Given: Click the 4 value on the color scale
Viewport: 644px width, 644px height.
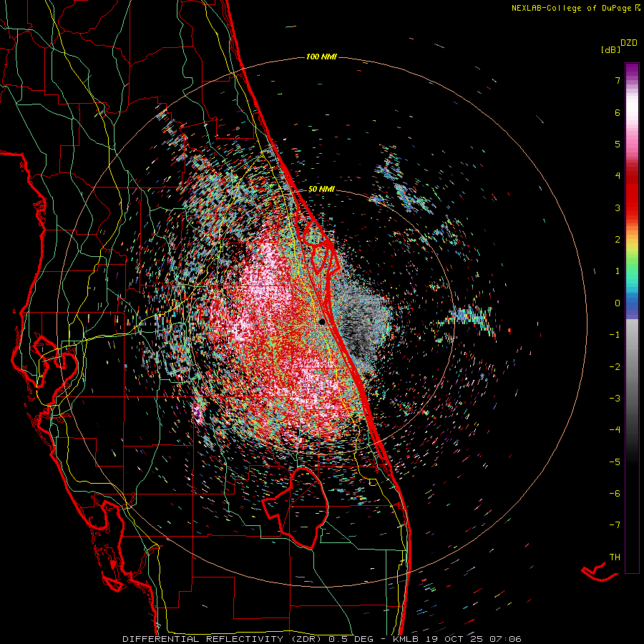Looking at the screenshot, I should tap(618, 176).
